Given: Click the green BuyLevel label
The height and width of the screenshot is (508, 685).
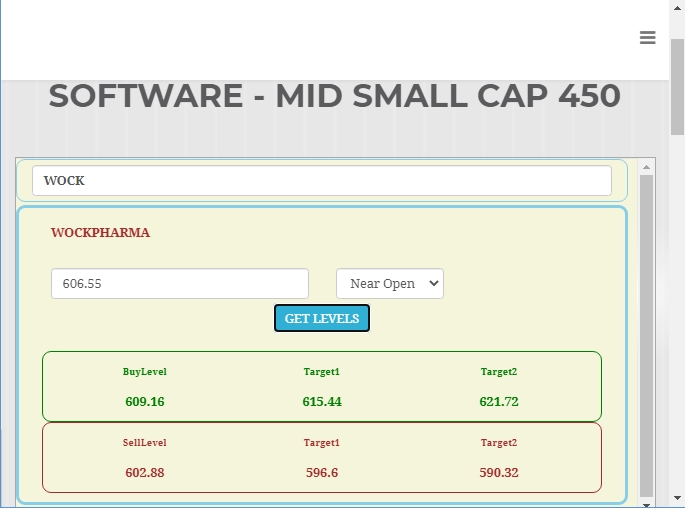Looking at the screenshot, I should click(145, 372).
